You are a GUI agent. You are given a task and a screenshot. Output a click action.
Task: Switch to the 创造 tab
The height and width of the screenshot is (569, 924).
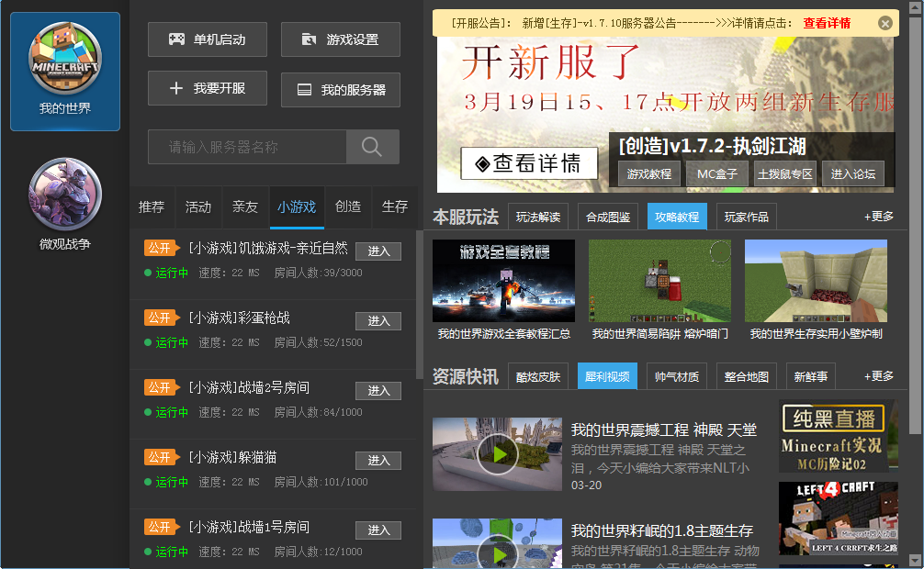click(x=348, y=207)
